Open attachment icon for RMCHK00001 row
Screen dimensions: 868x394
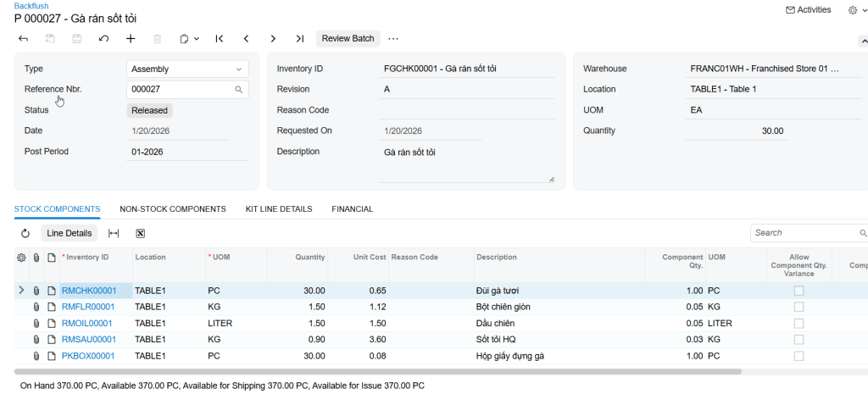click(36, 291)
